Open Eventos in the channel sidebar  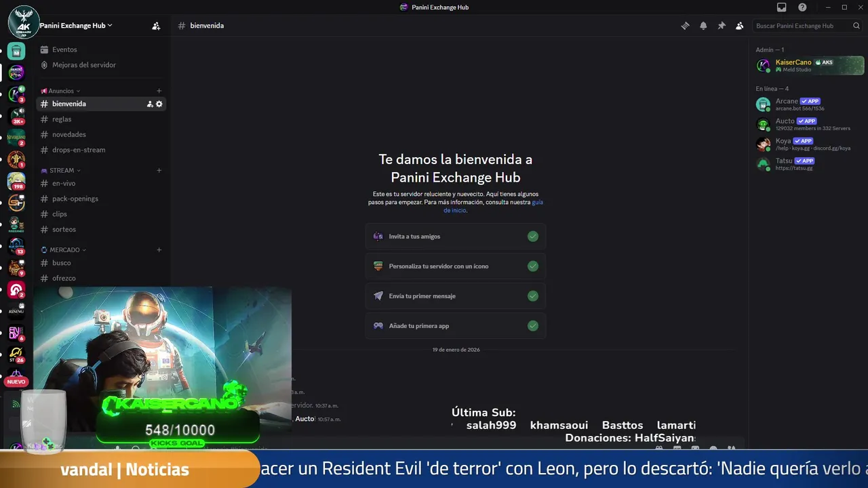[x=102, y=49]
